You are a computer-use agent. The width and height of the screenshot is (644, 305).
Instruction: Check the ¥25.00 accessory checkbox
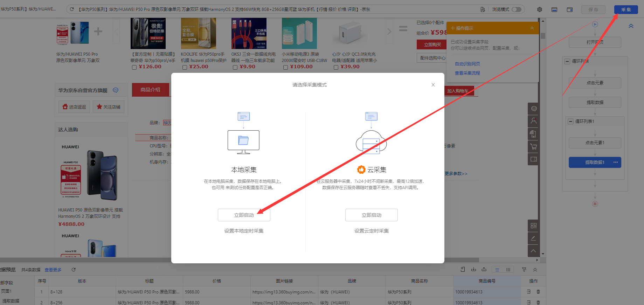[x=185, y=67]
